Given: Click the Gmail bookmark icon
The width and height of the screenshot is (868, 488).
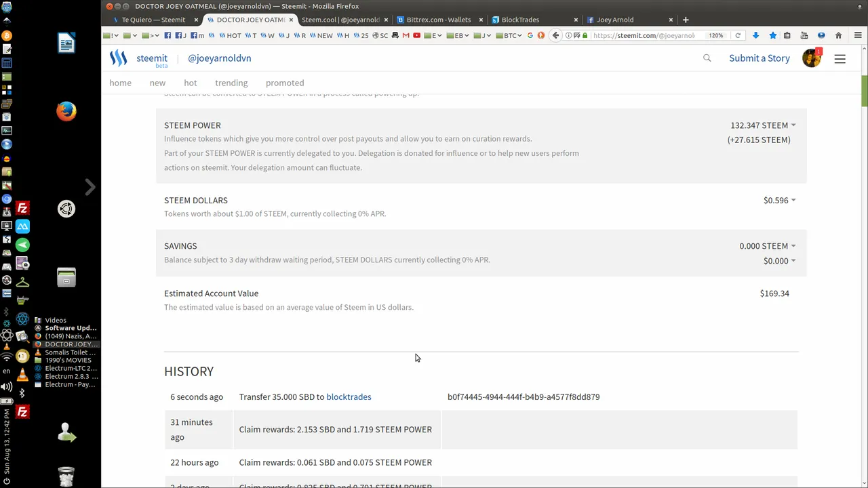Looking at the screenshot, I should [x=406, y=35].
